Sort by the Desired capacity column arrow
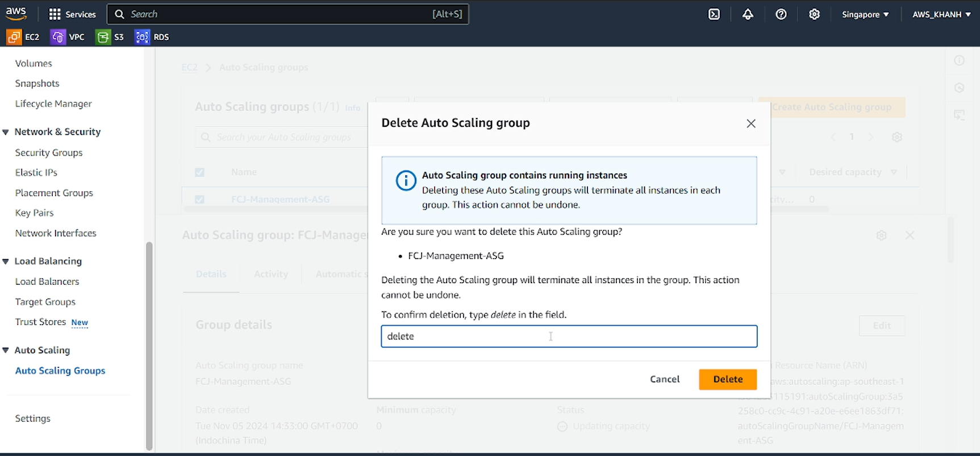980x456 pixels. (894, 172)
